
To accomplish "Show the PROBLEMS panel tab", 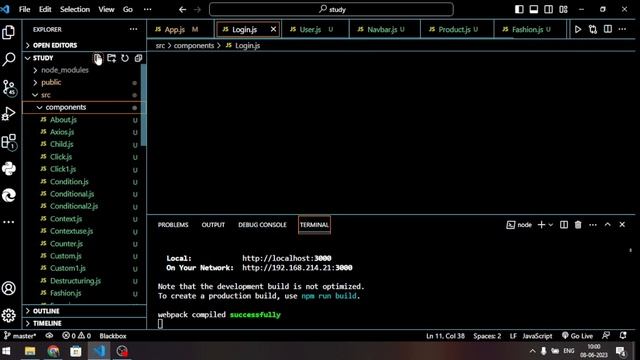I will coord(173,225).
